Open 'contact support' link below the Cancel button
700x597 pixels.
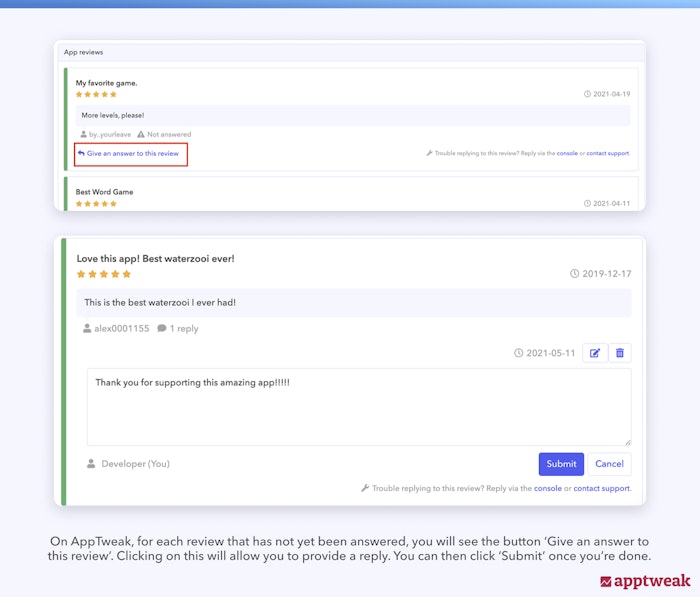point(601,488)
